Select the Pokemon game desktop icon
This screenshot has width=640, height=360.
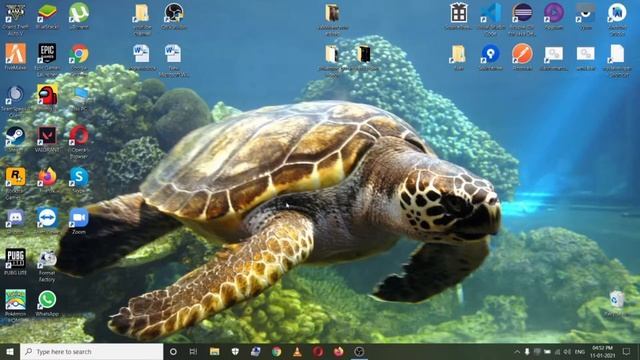tap(16, 305)
